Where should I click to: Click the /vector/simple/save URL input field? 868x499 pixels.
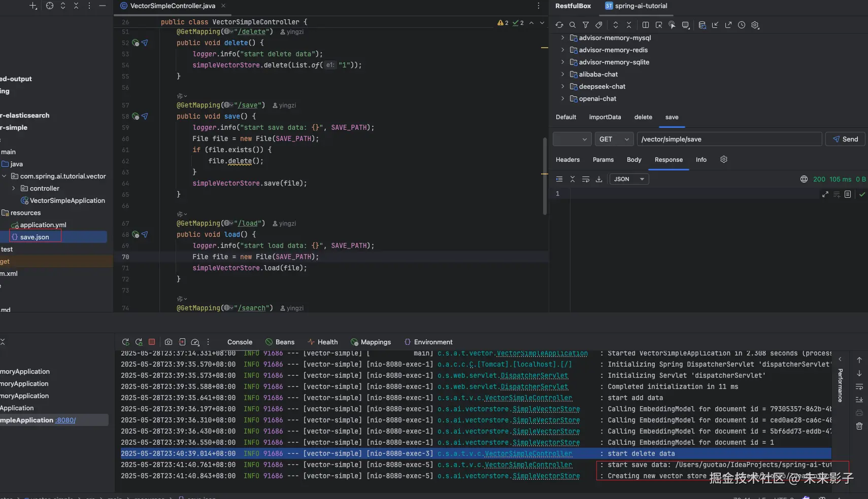click(x=729, y=139)
